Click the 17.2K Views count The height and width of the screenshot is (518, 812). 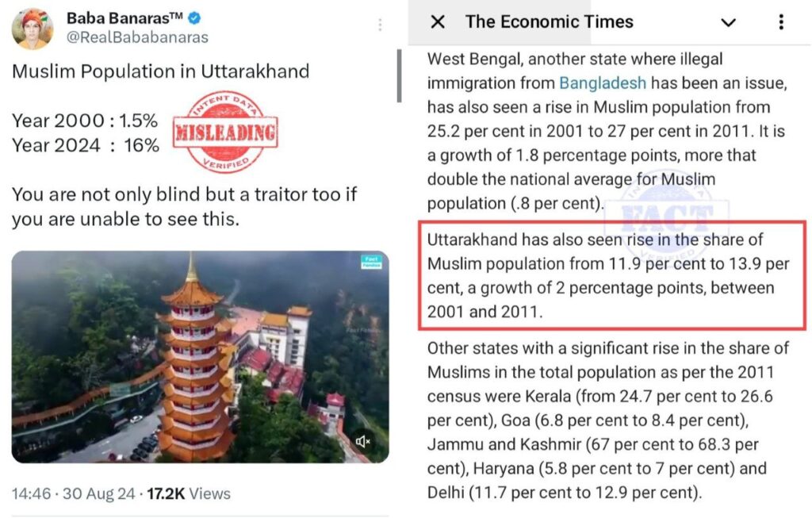click(x=189, y=493)
